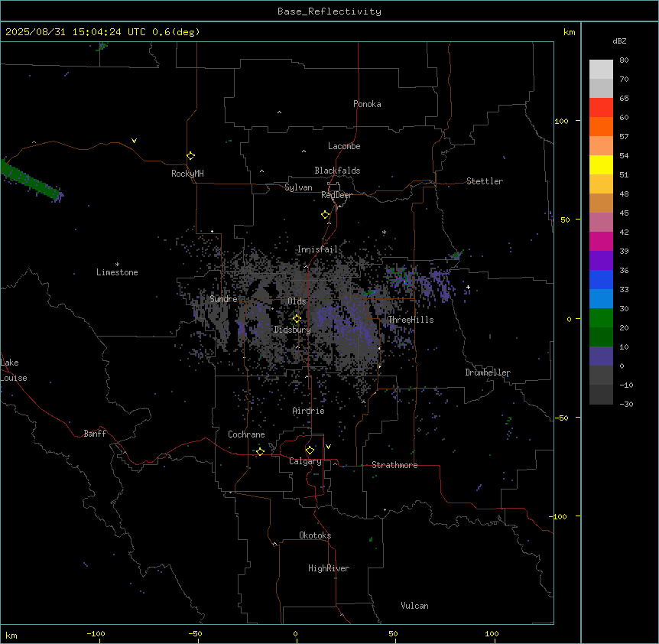
Task: Click the yellow V marker near Calgary
Action: click(x=328, y=447)
